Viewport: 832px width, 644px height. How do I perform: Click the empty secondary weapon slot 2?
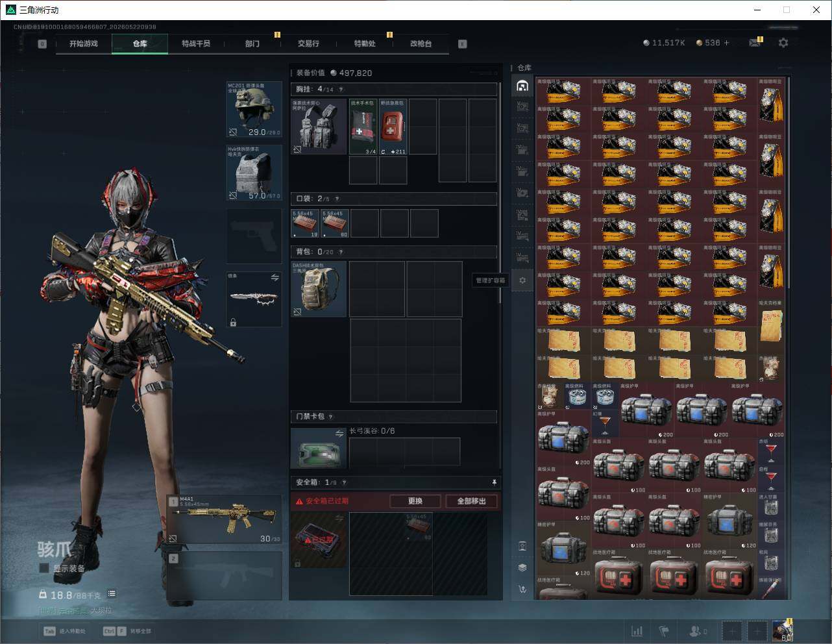(x=225, y=576)
